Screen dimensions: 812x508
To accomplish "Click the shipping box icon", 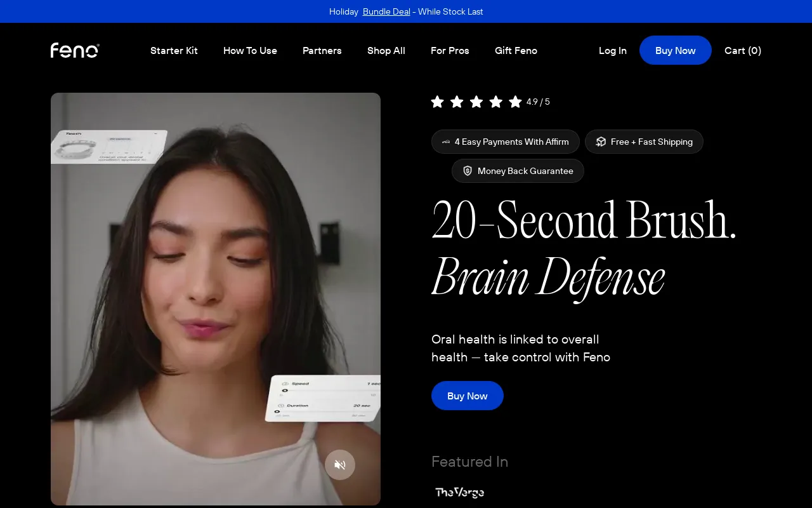I will coord(601,142).
